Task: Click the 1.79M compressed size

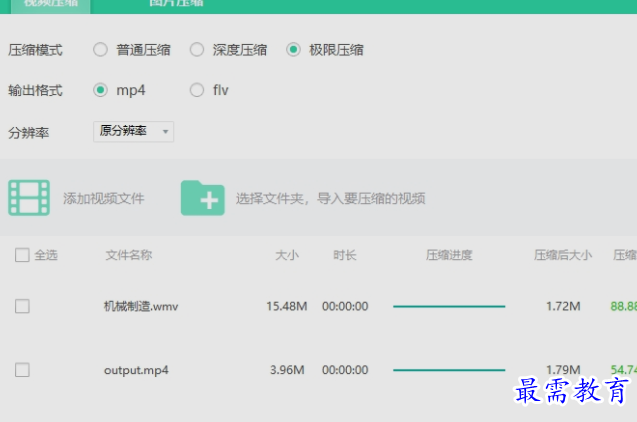Action: pos(563,370)
